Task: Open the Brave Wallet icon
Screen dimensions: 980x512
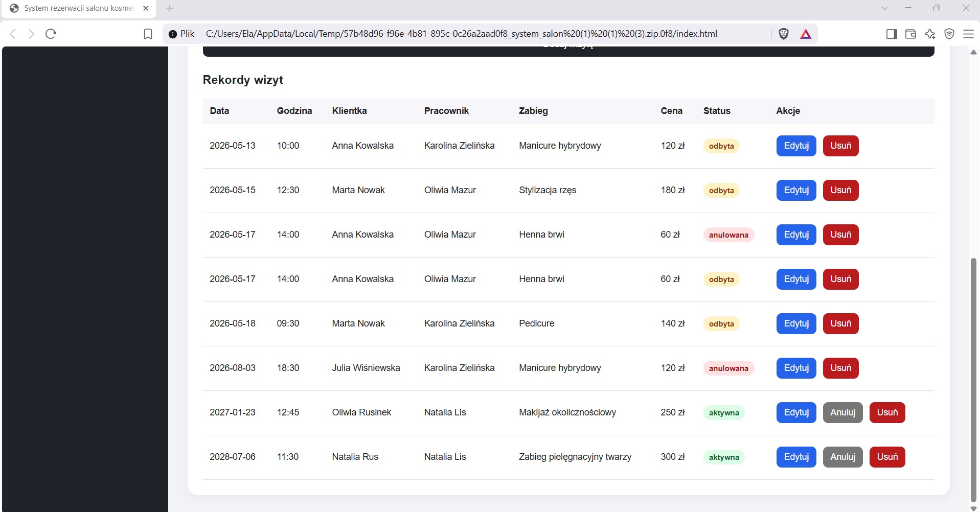Action: (x=910, y=34)
